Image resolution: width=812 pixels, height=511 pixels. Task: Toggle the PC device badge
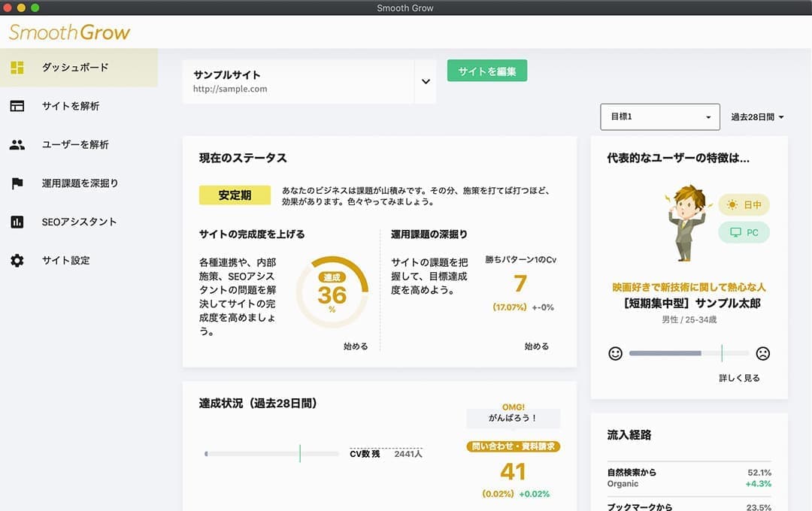point(744,233)
